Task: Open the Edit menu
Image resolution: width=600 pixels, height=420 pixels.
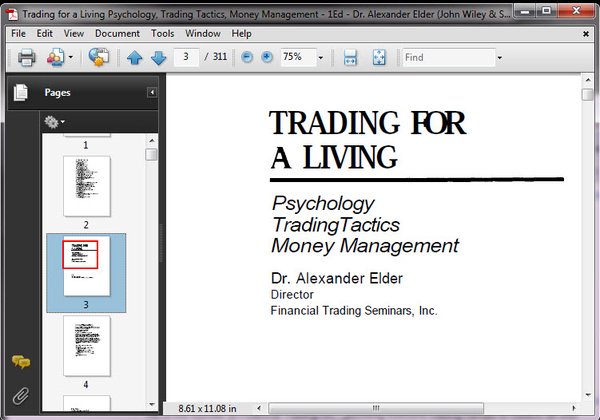Action: pos(44,34)
